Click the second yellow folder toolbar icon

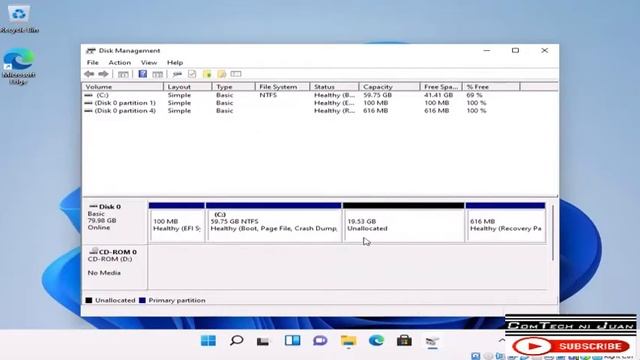[x=222, y=74]
